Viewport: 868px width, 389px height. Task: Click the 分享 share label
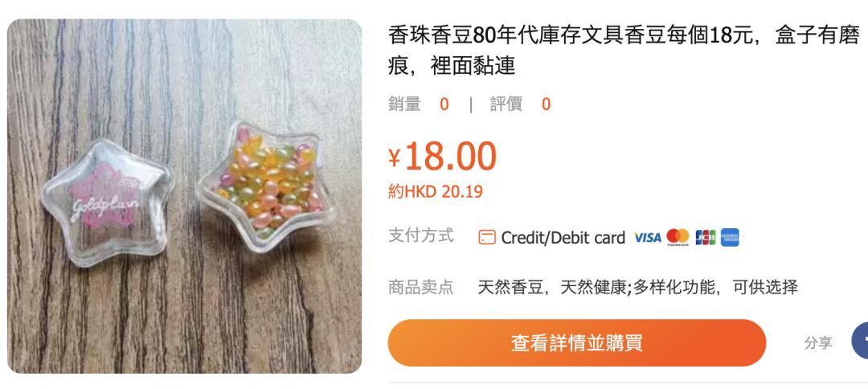point(818,343)
